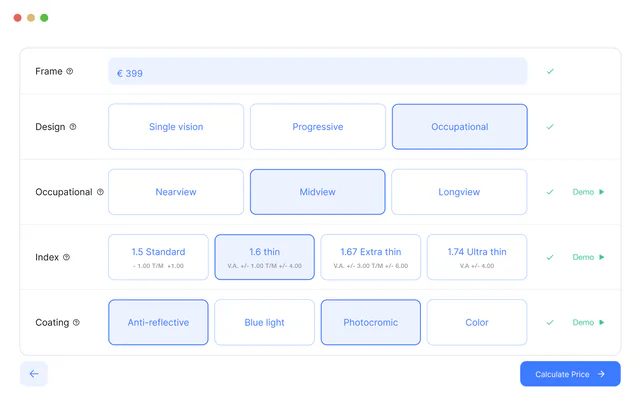
Task: Click the Design row label text
Action: pyautogui.click(x=50, y=127)
